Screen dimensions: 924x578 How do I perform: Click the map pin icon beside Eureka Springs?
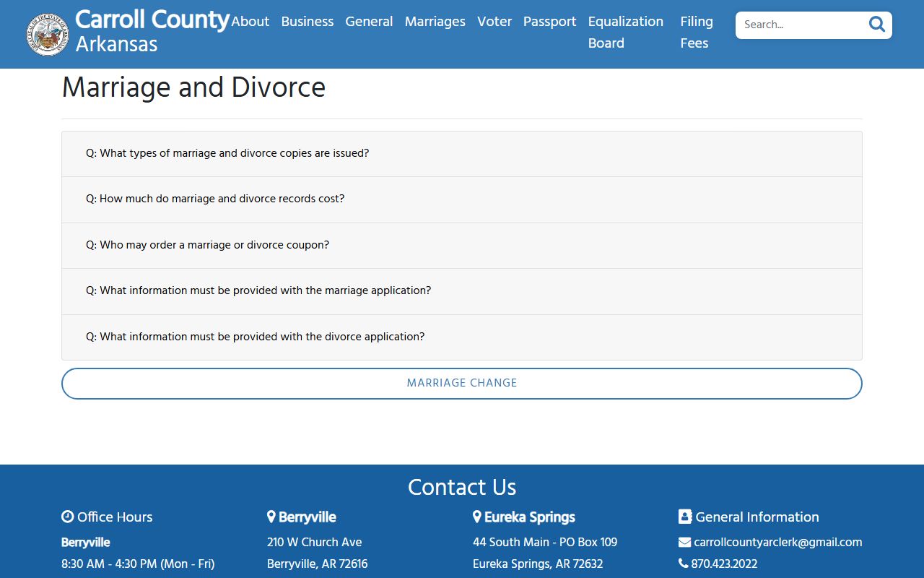coord(477,517)
